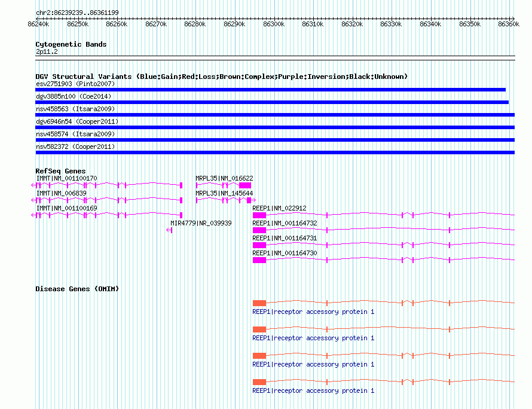This screenshot has width=532, height=409.
Task: Click the REEP1|NM_001164730 transcript label
Action: click(x=285, y=253)
